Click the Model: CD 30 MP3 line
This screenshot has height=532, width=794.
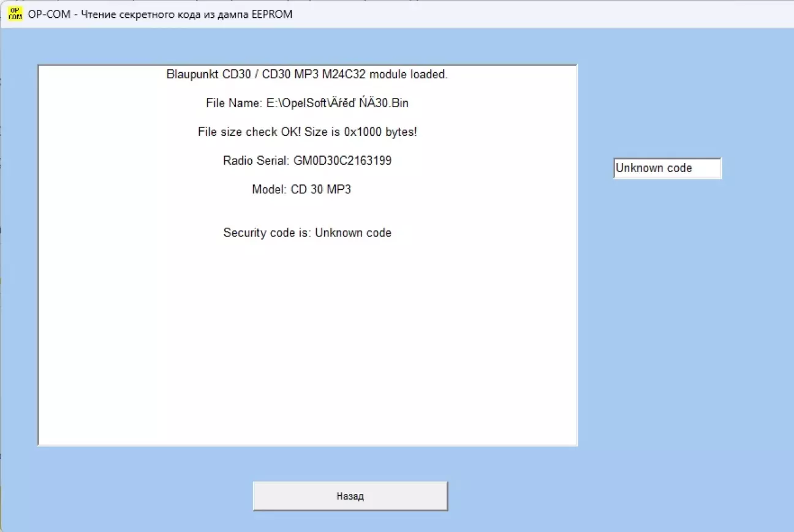click(301, 190)
